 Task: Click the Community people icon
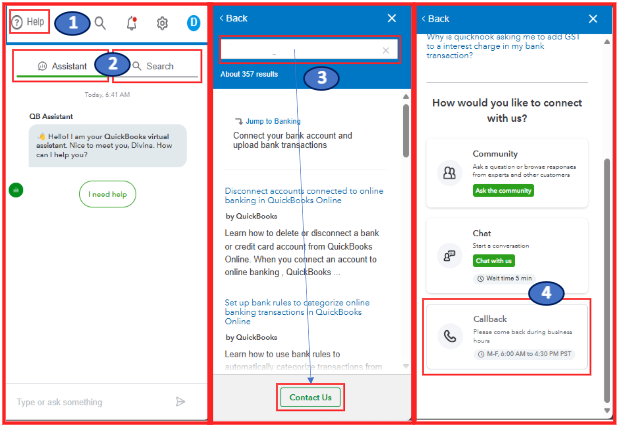[450, 173]
